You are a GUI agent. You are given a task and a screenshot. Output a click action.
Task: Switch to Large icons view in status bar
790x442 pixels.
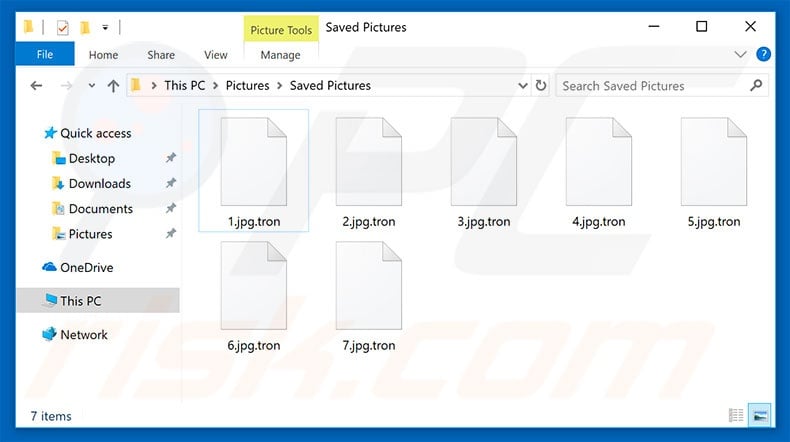(760, 415)
